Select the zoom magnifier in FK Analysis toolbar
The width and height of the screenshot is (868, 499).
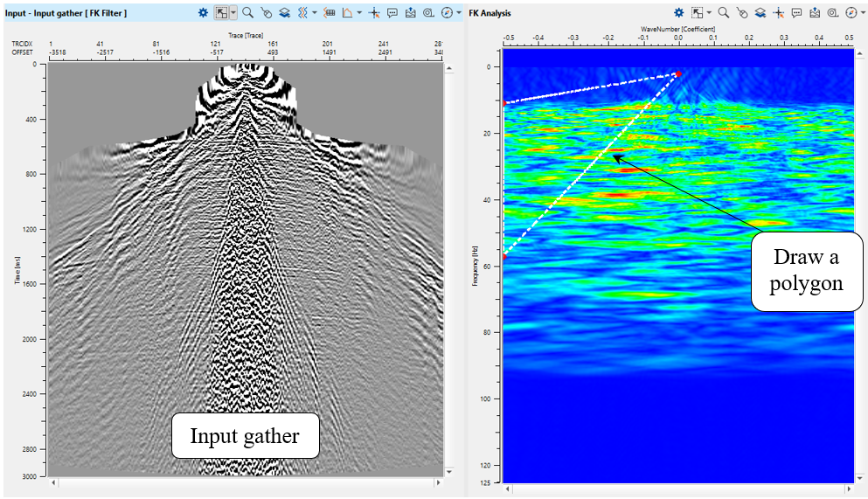724,13
